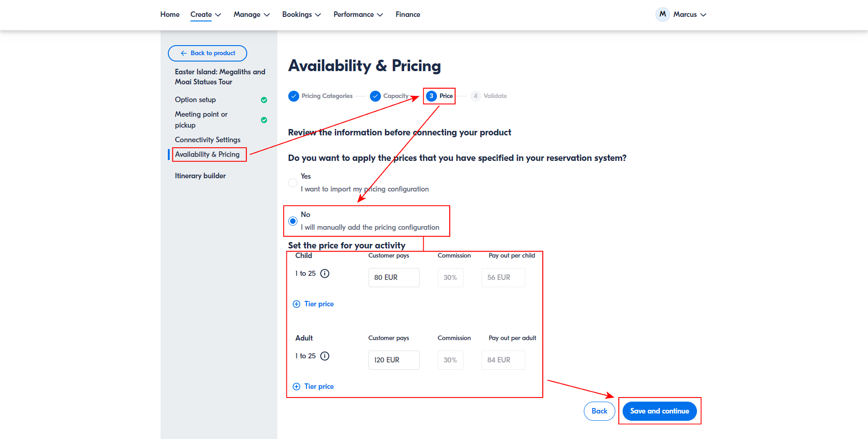Image resolution: width=868 pixels, height=439 pixels.
Task: Click the Child customer pays price field
Action: click(x=394, y=278)
